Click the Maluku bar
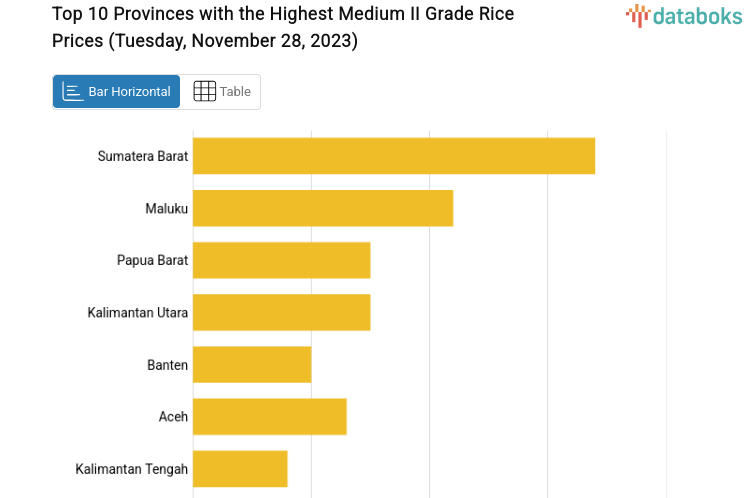This screenshot has height=498, width=753. click(323, 208)
